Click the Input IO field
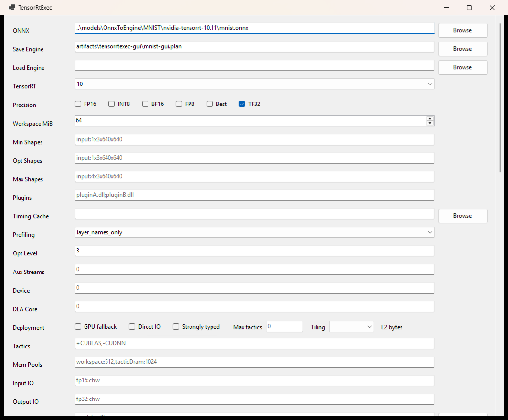The height and width of the screenshot is (420, 508). click(x=254, y=381)
